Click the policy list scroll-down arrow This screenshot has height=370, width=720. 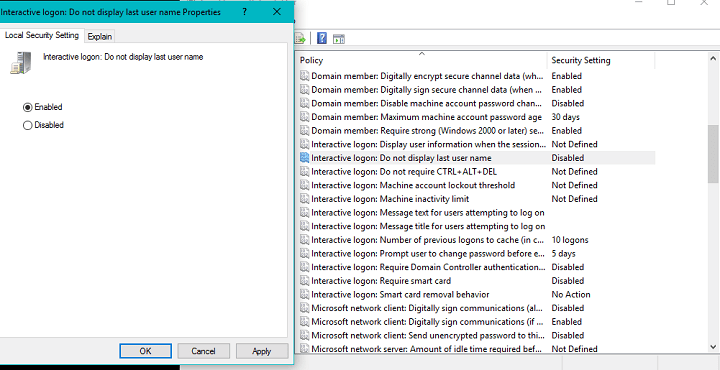[x=713, y=347]
